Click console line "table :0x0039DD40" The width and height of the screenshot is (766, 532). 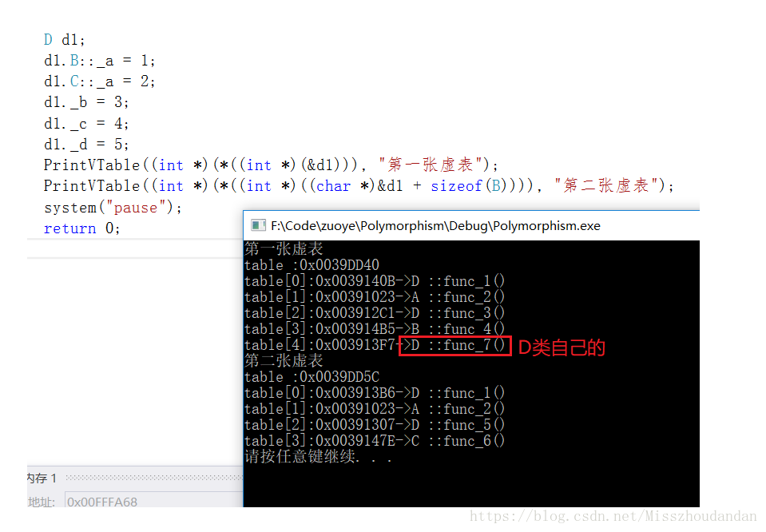click(312, 265)
